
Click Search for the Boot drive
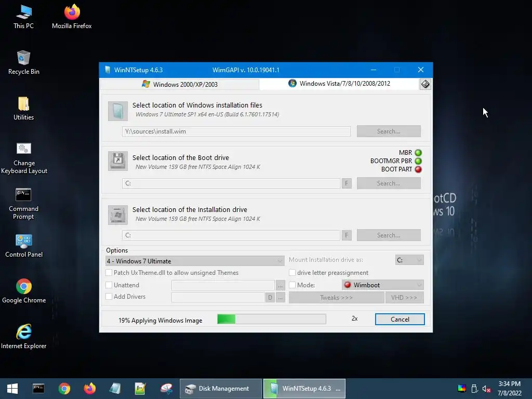[389, 183]
